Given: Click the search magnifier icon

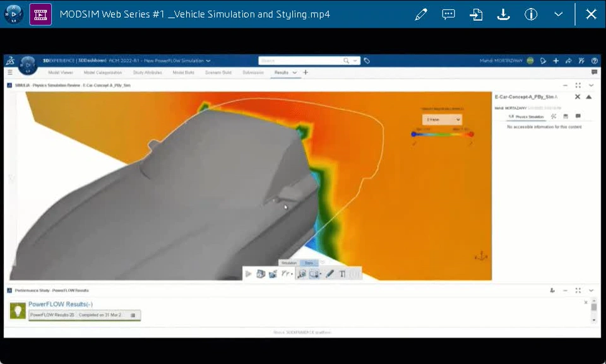Looking at the screenshot, I should tap(346, 61).
